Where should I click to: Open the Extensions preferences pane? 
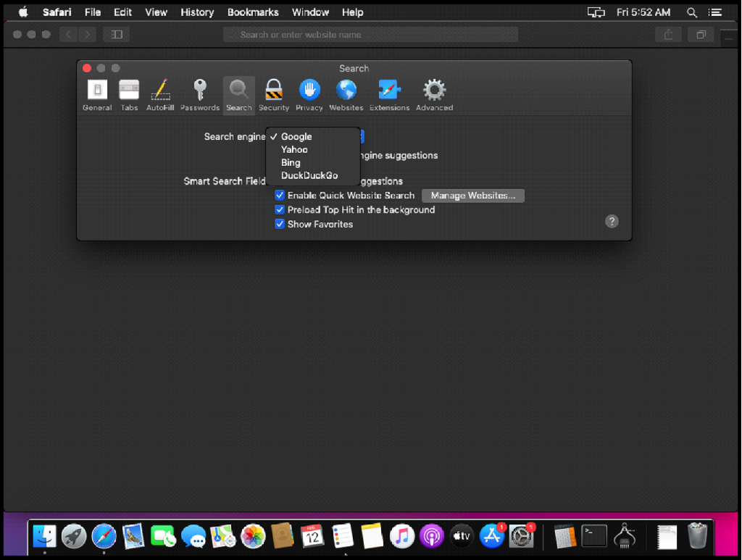[389, 96]
